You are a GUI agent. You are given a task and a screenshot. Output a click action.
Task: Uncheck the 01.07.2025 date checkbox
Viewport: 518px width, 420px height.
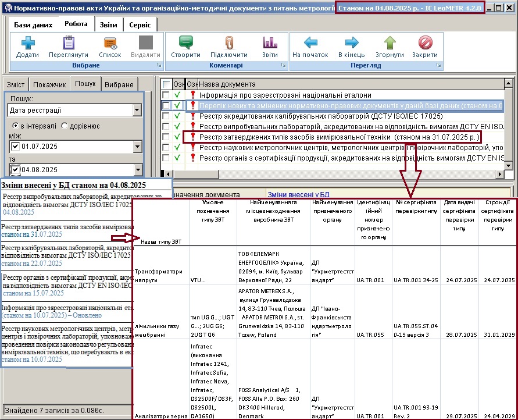click(15, 146)
